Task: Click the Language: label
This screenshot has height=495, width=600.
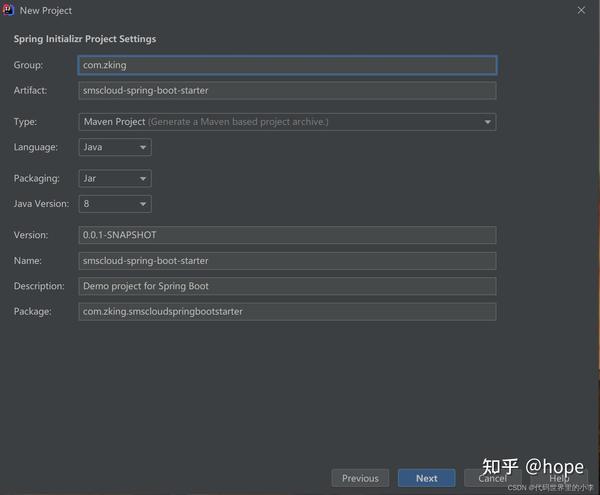Action: click(36, 147)
